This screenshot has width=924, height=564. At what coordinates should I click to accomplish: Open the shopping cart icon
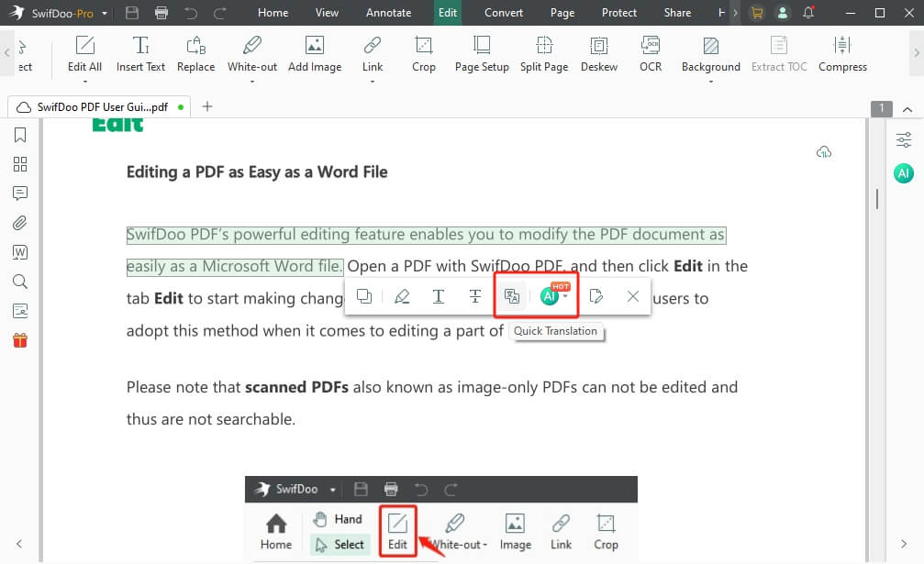point(757,12)
